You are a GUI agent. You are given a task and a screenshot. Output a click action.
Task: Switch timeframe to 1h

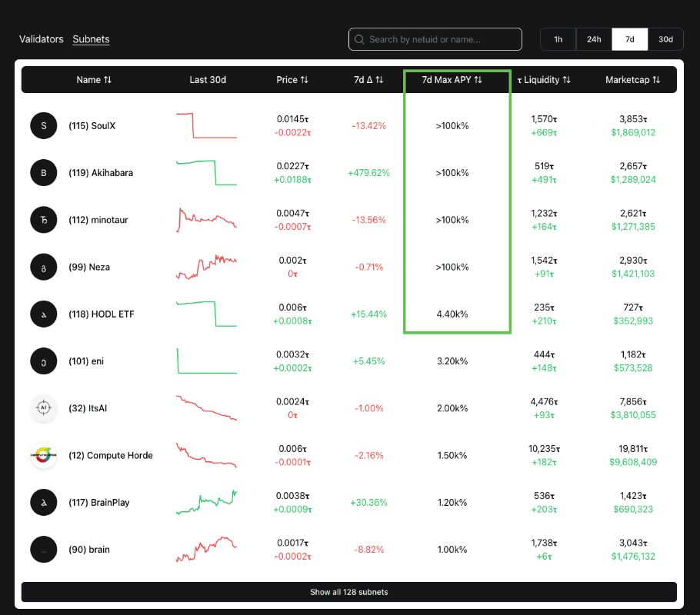(558, 39)
